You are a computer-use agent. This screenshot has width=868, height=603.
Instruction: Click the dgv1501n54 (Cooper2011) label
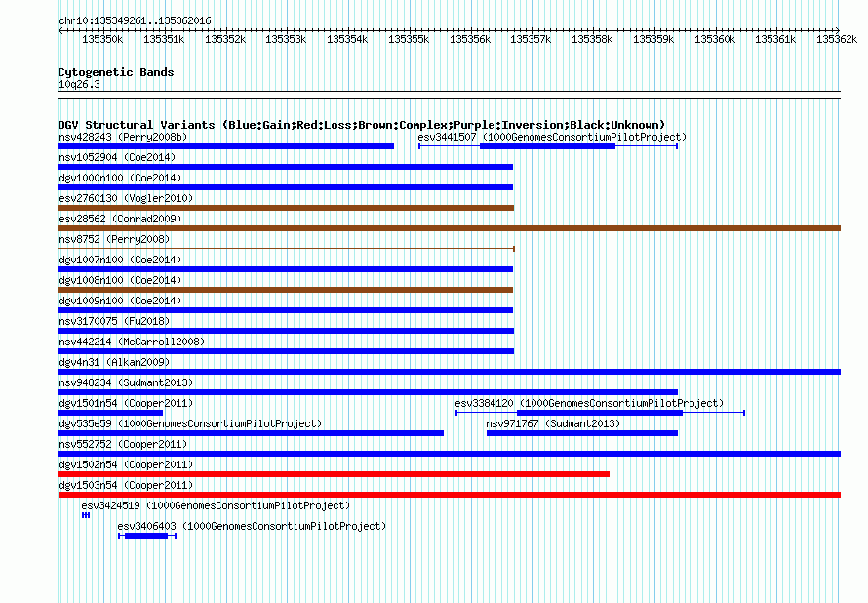[126, 403]
